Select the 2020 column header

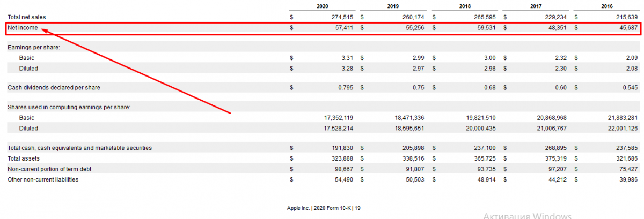323,6
